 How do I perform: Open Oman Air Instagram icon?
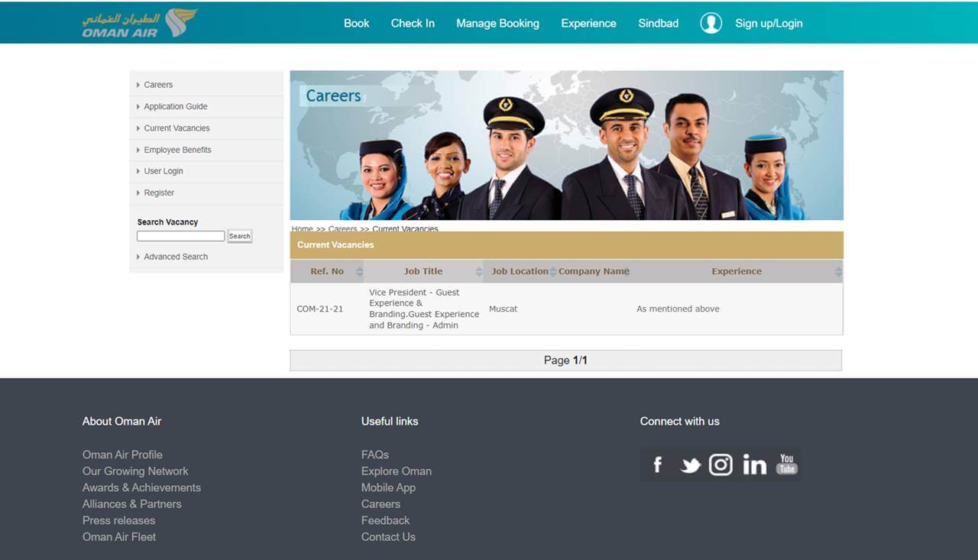[x=721, y=465]
